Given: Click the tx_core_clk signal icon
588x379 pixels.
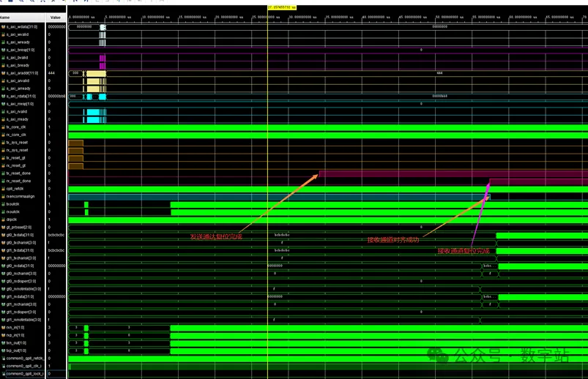Looking at the screenshot, I should pos(4,127).
